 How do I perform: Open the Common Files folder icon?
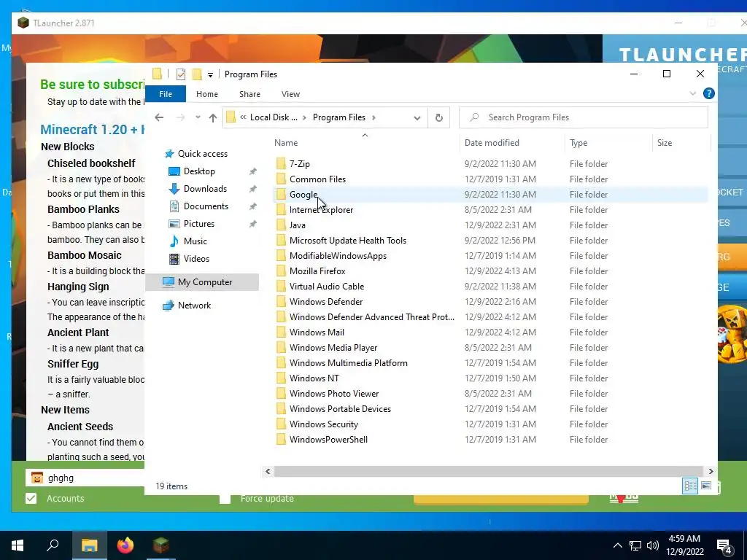point(281,179)
